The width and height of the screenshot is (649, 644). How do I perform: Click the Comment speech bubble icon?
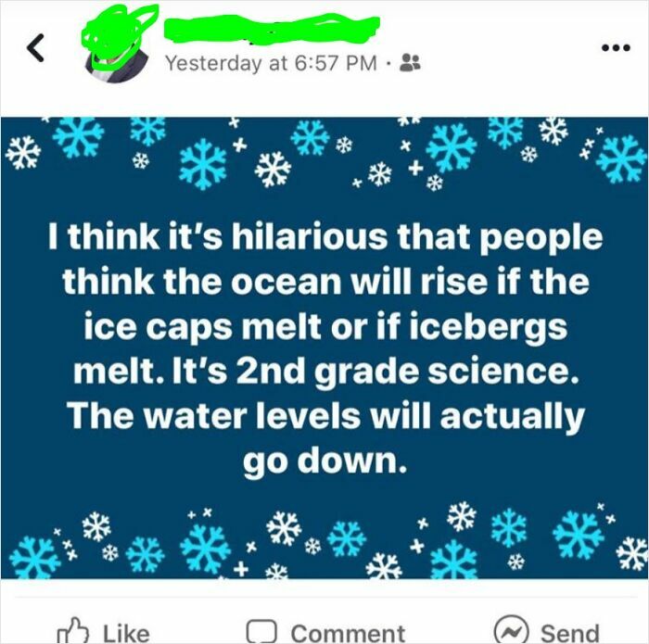point(261,630)
